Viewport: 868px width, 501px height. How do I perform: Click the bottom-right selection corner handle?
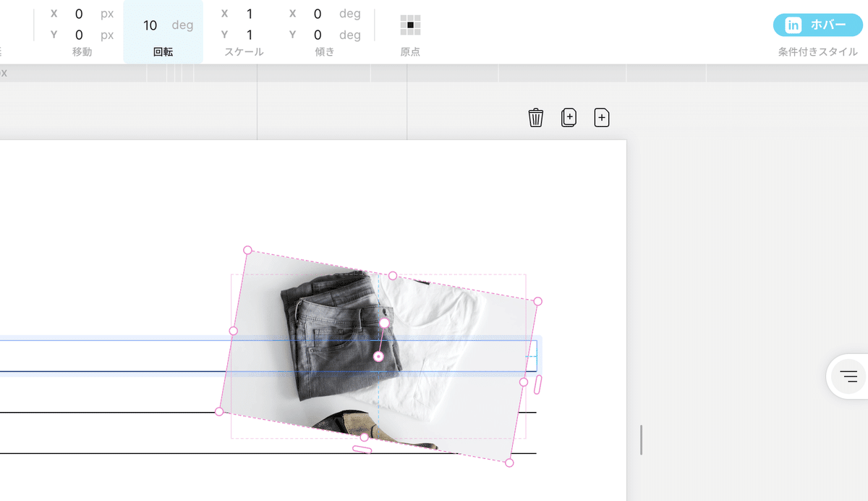(x=509, y=463)
